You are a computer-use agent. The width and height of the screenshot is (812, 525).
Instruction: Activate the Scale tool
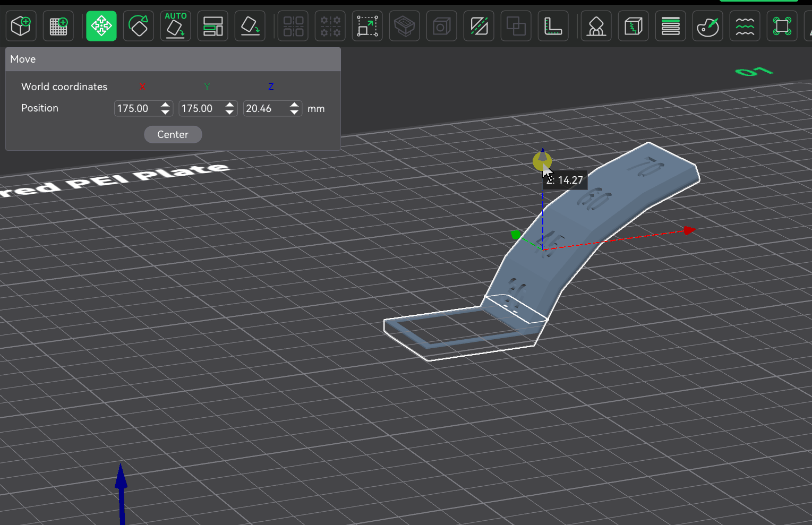(367, 26)
